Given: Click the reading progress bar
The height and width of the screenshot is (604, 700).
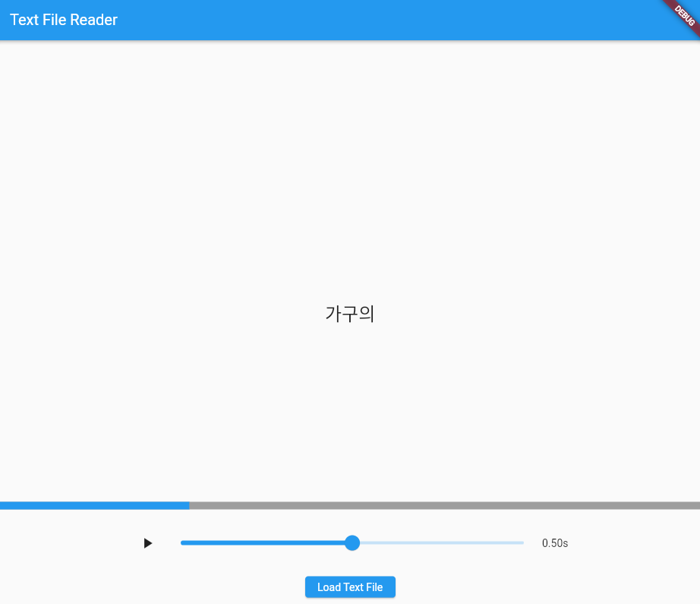Looking at the screenshot, I should click(350, 506).
